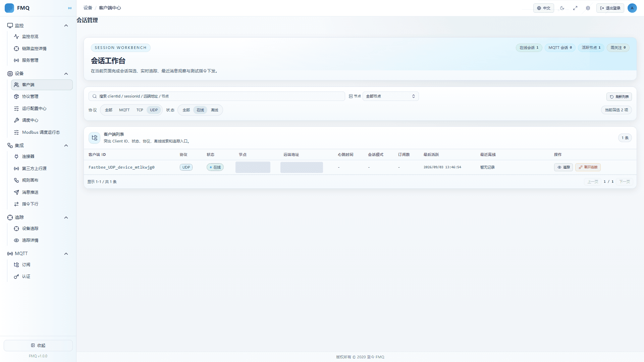Collapse the 监控 sidebar group
The height and width of the screenshot is (362, 644).
coord(66,25)
